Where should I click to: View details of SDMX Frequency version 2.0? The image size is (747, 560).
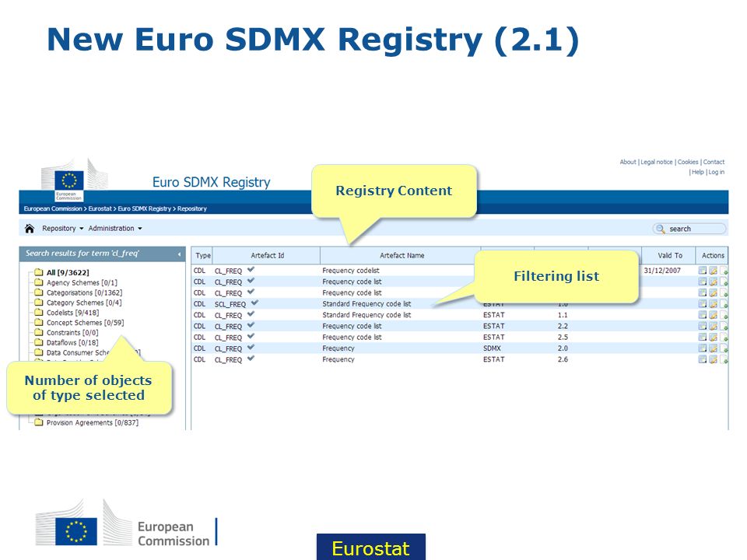pos(703,348)
